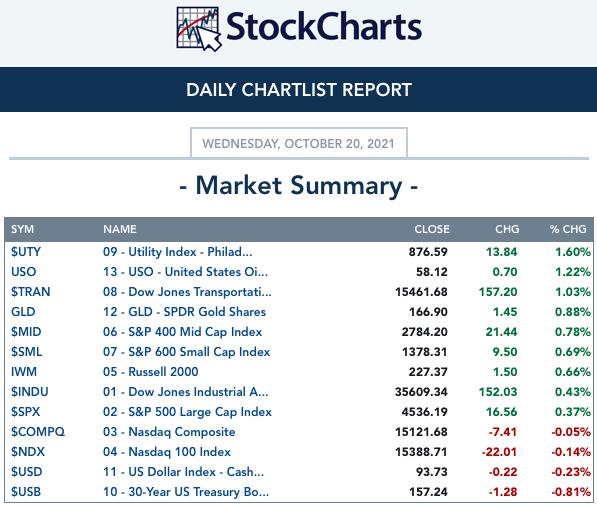Open GLD - SPDR Gold Shares chart
The width and height of the screenshot is (597, 507).
(184, 312)
